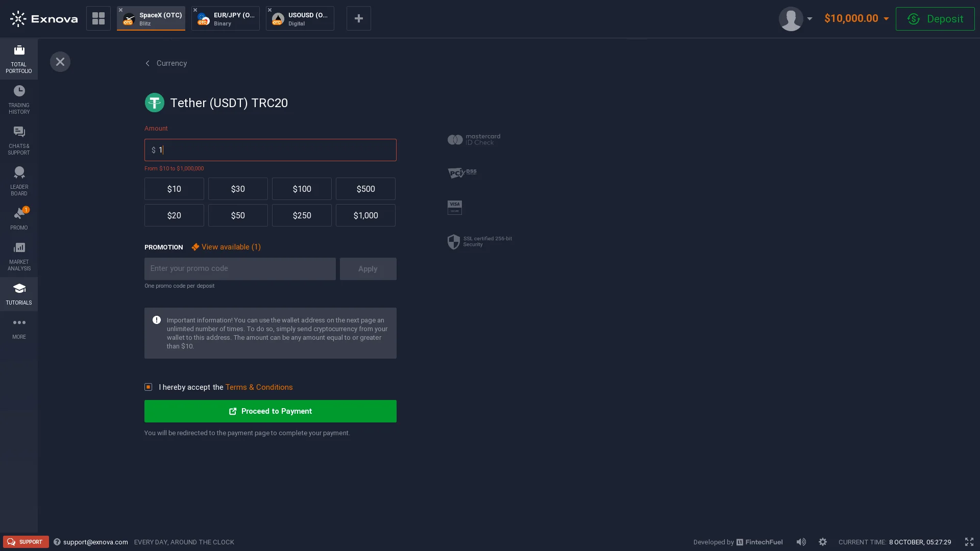Select the $30 preset amount
This screenshot has width=980, height=551.
(238, 189)
